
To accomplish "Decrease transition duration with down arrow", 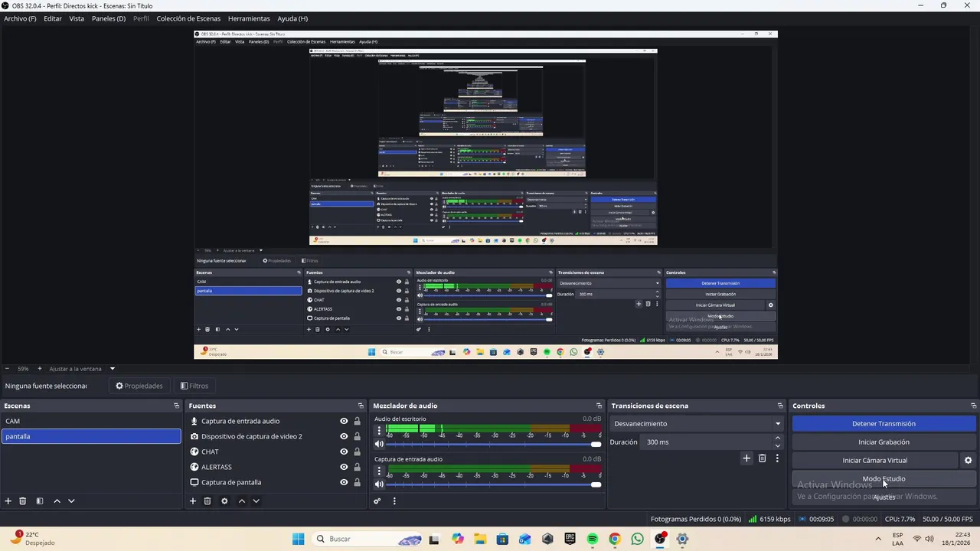I will click(777, 445).
